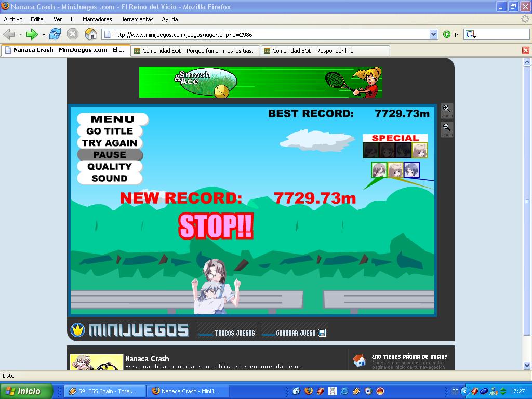
Task: Open Windows Media Player from quick launch
Action: click(368, 391)
